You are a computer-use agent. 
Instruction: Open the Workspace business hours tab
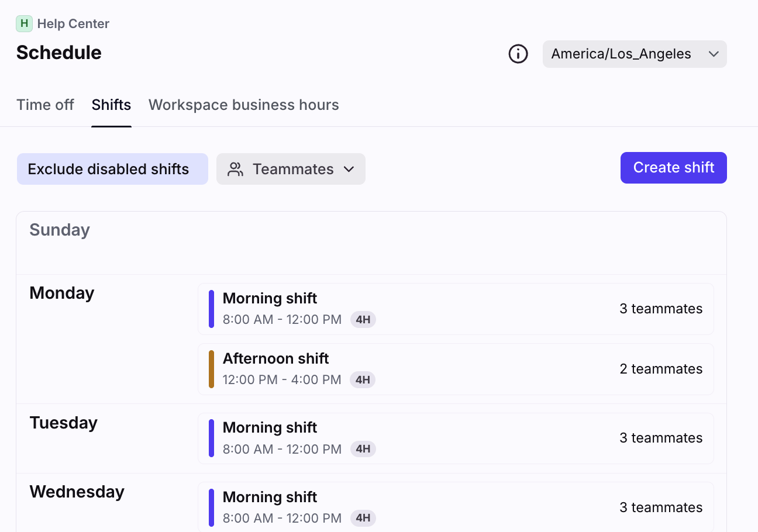[x=243, y=105]
